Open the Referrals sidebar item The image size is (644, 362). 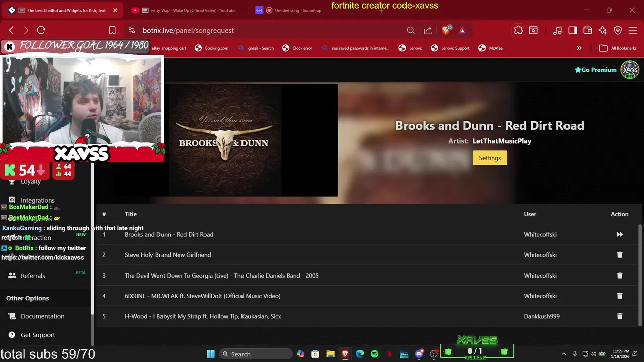pos(33,276)
